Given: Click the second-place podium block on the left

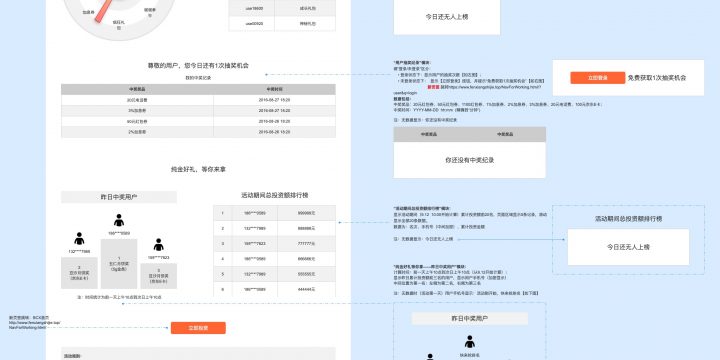Looking at the screenshot, I should click(79, 273).
